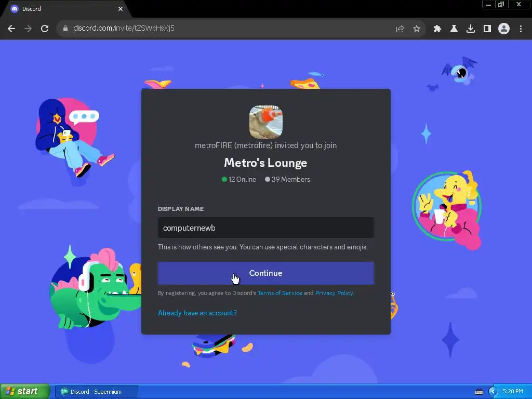532x399 pixels.
Task: Click the browser back arrow
Action: (x=11, y=29)
